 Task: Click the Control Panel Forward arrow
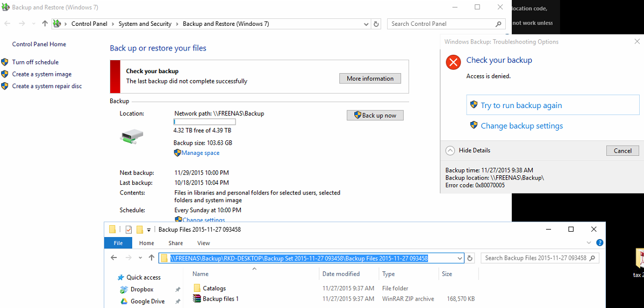(x=22, y=24)
